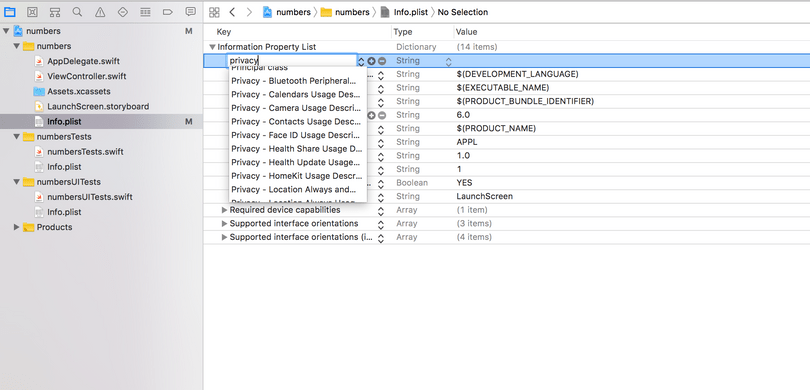Open the Symbol navigator icon

[55, 12]
